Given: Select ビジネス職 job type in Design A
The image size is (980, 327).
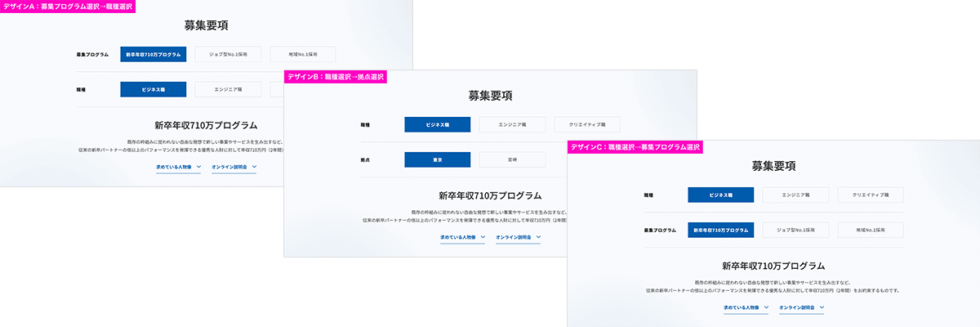Looking at the screenshot, I should 153,89.
